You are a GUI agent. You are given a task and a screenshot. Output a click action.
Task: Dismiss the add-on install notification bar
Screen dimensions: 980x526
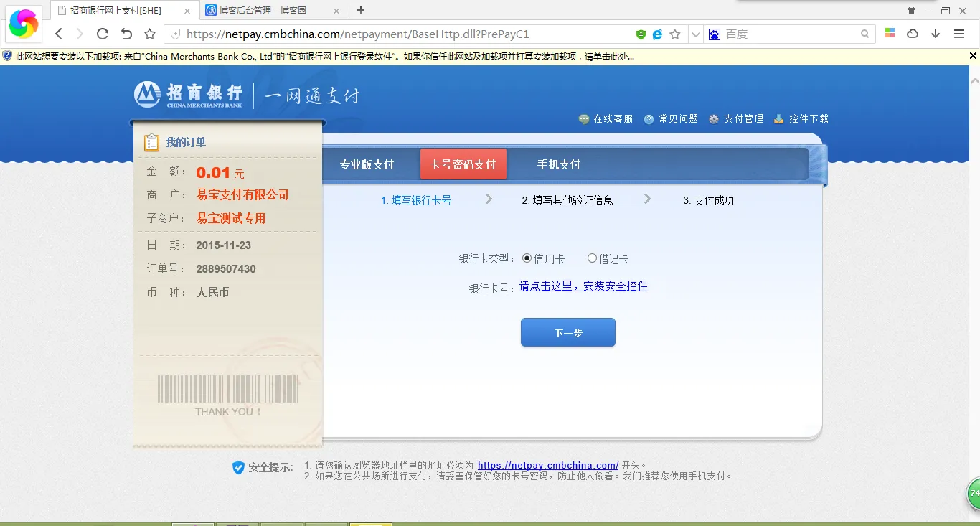point(973,56)
